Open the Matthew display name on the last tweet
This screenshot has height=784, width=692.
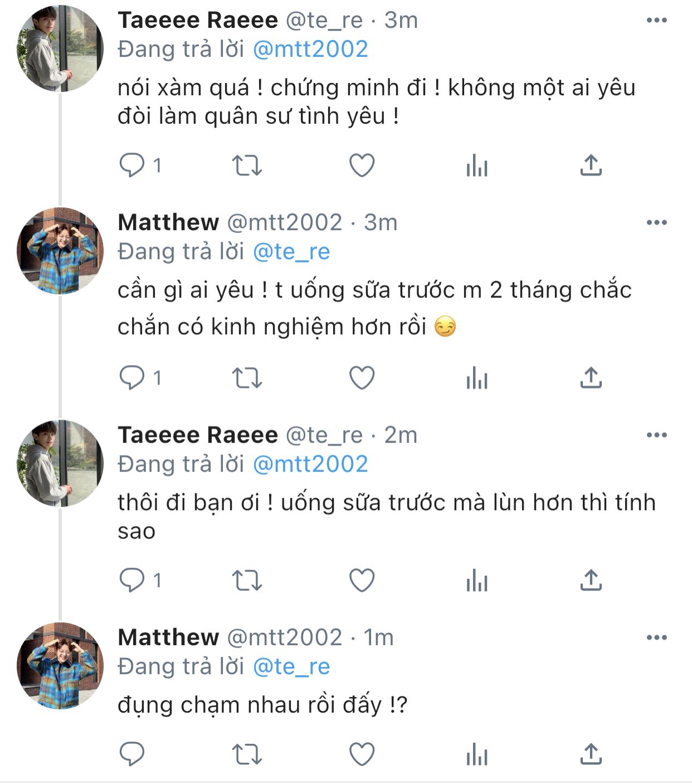(x=168, y=637)
